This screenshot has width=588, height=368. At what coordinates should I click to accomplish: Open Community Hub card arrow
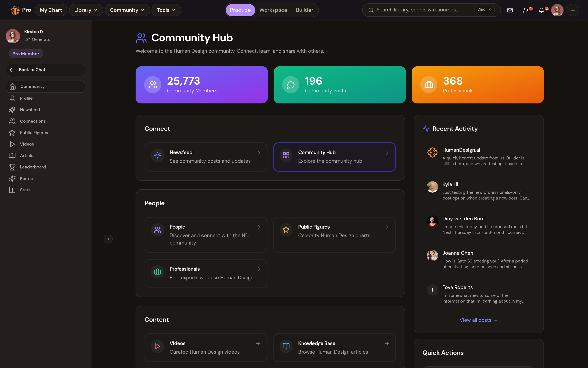386,153
